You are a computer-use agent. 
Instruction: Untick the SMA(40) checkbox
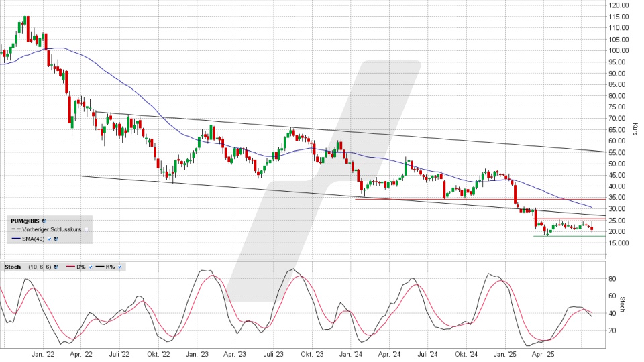point(49,239)
